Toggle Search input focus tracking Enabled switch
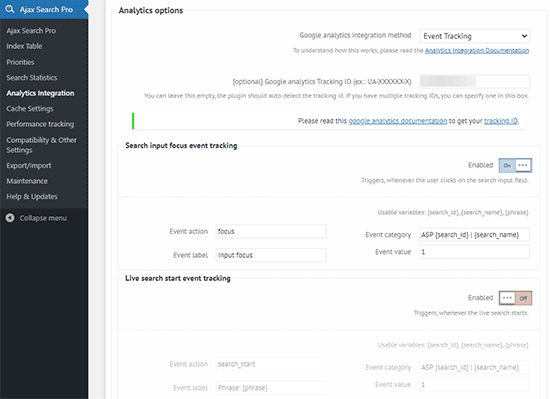 click(515, 165)
